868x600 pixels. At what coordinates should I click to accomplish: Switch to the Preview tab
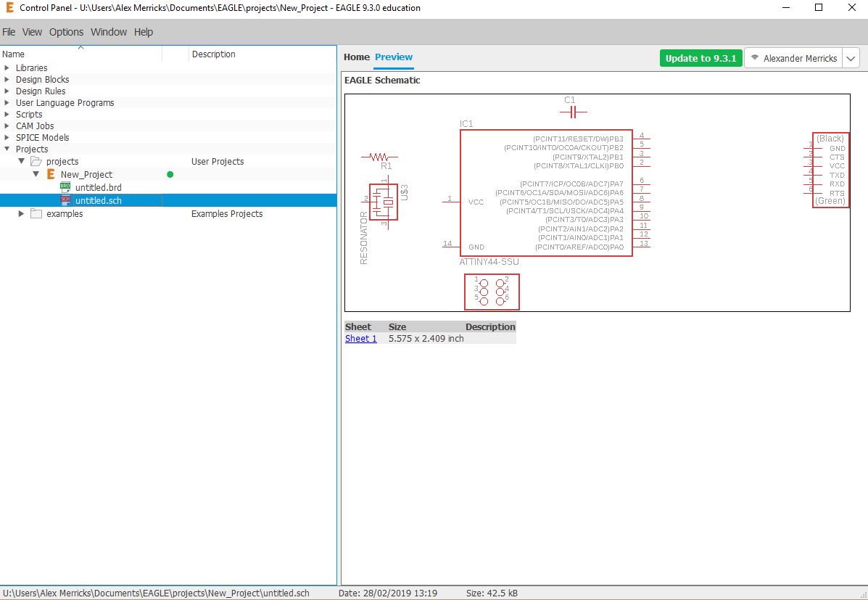click(394, 57)
